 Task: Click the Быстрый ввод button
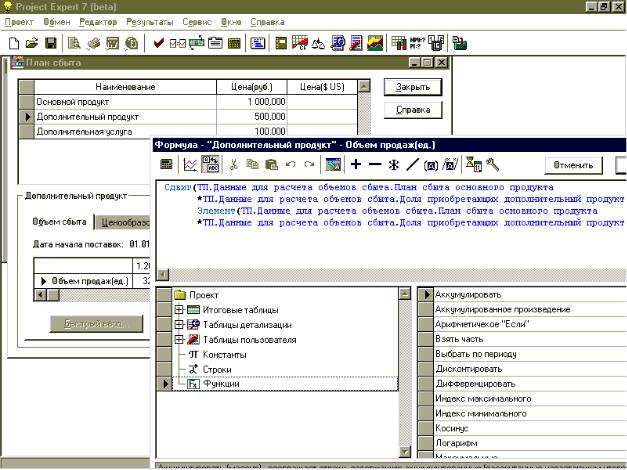pos(96,324)
